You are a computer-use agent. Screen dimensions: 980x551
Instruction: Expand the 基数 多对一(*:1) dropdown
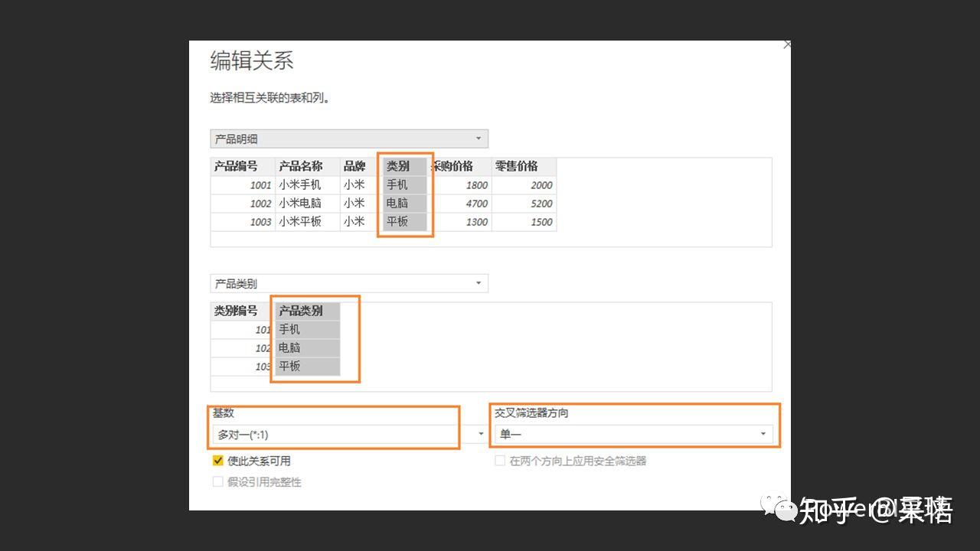point(349,435)
